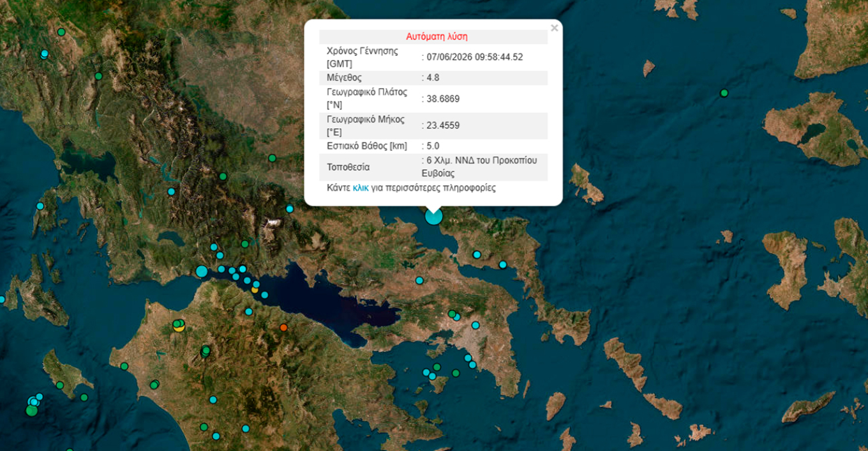
Task: Click the 'Γεωγραφικό Πλάτος [°N]' label
Action: [366, 98]
